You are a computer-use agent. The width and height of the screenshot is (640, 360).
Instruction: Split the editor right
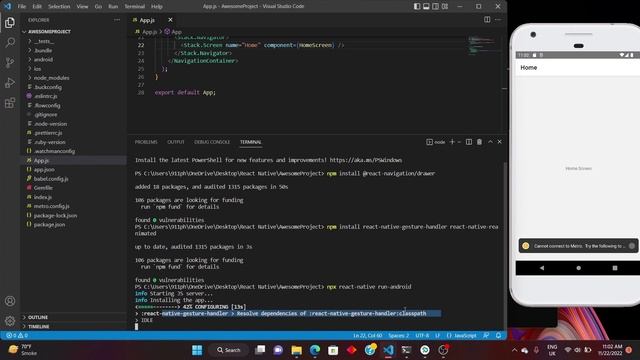(x=487, y=20)
